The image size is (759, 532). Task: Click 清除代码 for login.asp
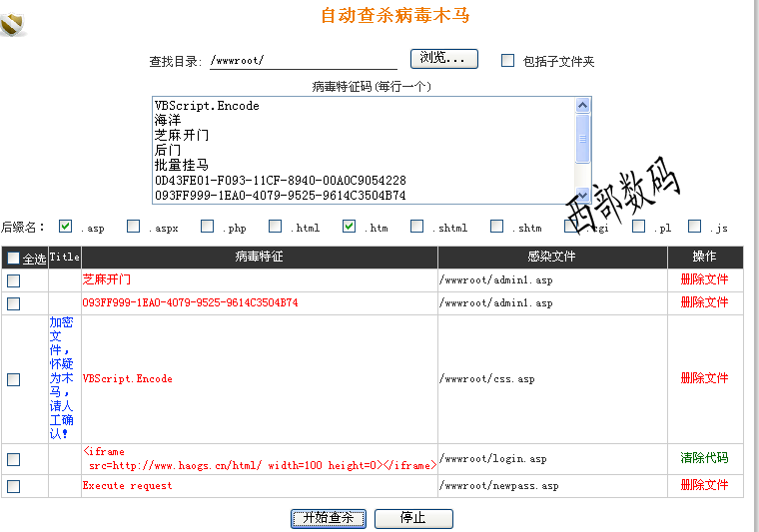point(704,459)
